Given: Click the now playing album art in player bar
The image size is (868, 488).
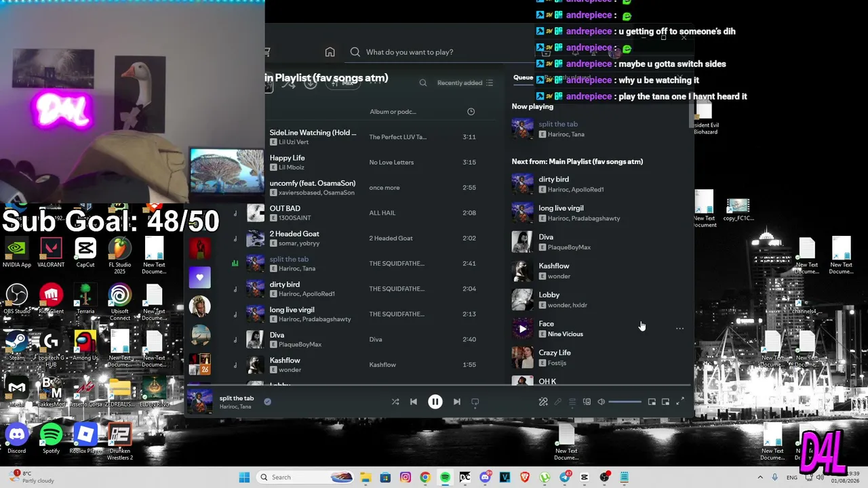Looking at the screenshot, I should 200,401.
